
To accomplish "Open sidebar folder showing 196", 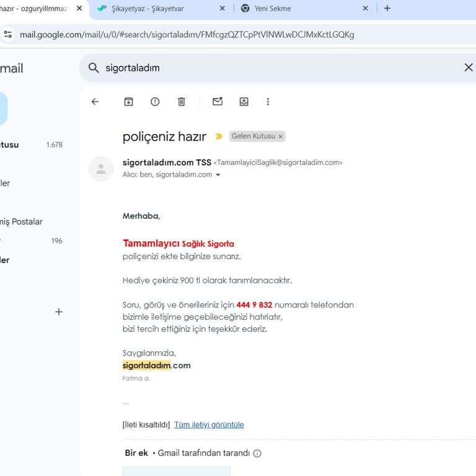I will pos(32,240).
